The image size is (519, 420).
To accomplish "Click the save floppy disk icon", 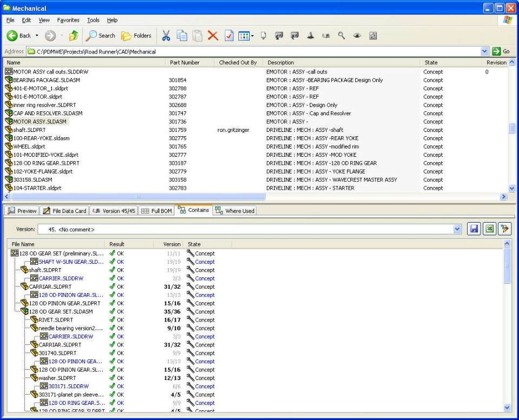I will 474,229.
